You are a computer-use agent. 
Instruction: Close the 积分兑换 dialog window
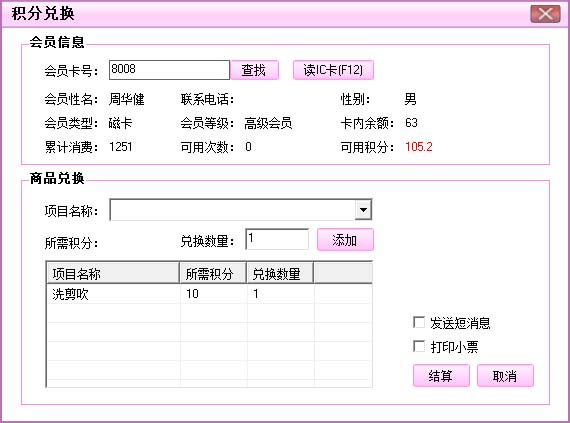click(545, 14)
